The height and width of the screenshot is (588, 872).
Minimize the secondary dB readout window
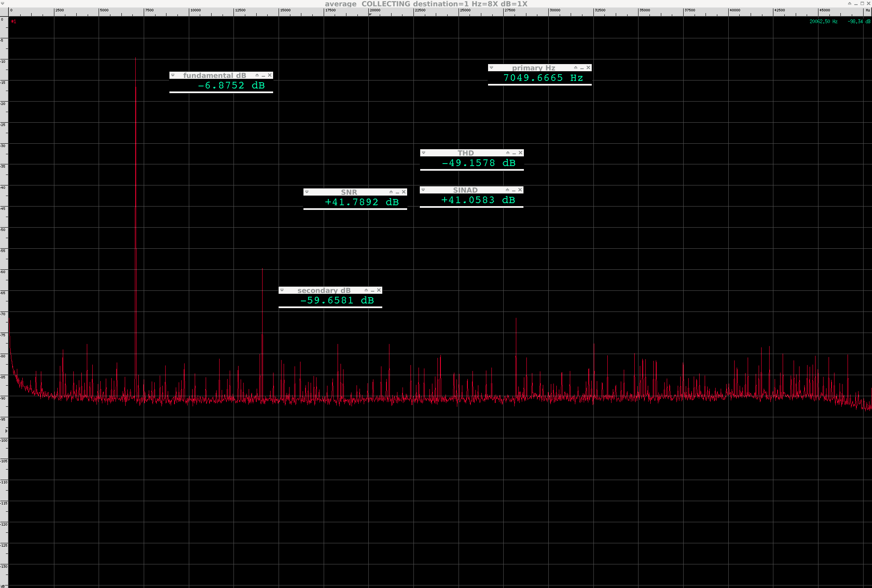pos(373,291)
